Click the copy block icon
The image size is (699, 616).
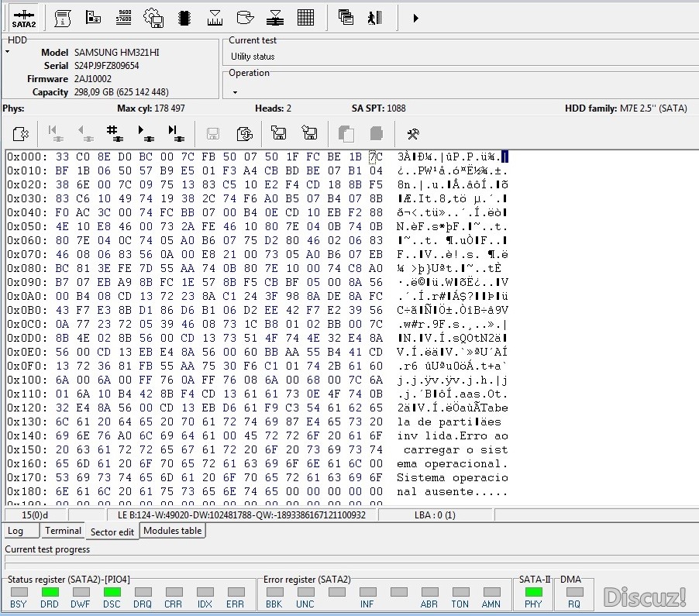click(346, 133)
